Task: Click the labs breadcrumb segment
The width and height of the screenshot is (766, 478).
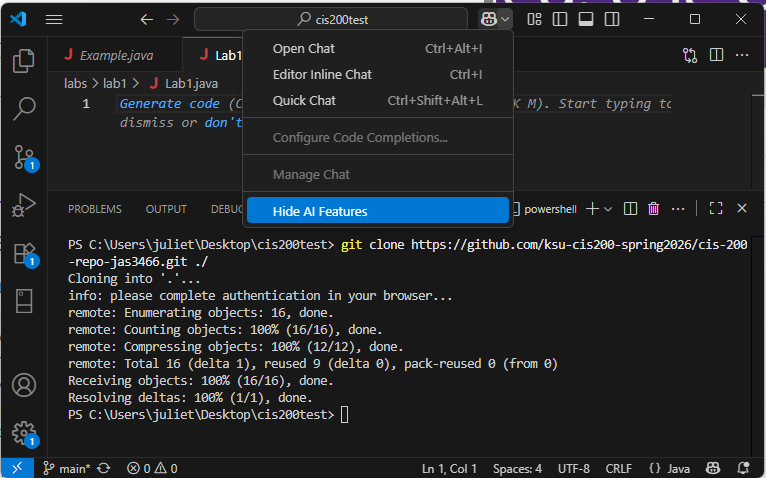Action: (x=75, y=84)
